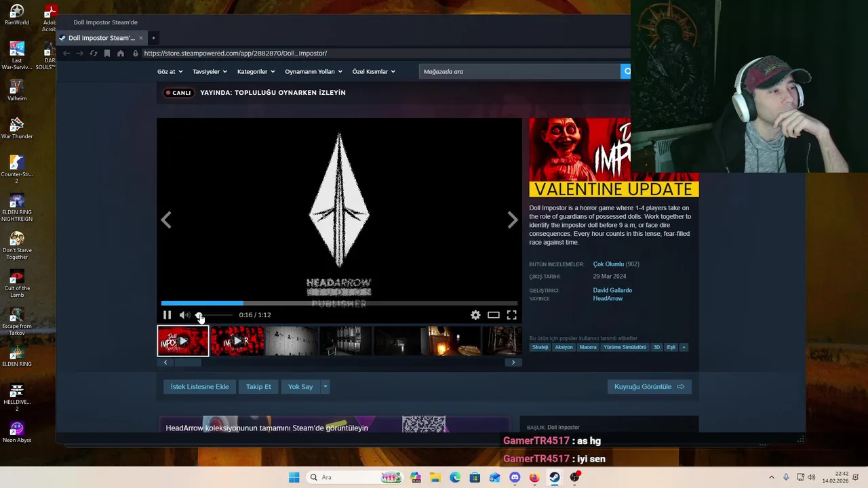Open Valheim desktop shortcut

click(17, 91)
